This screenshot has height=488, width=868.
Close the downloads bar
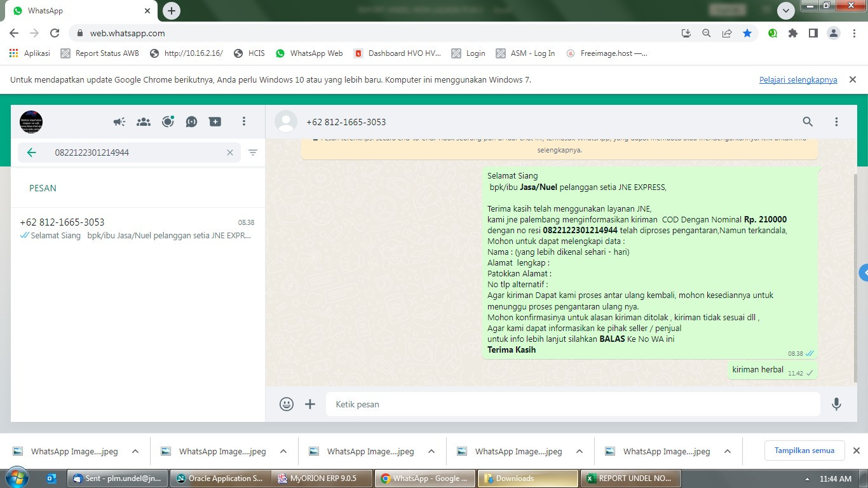(x=857, y=451)
